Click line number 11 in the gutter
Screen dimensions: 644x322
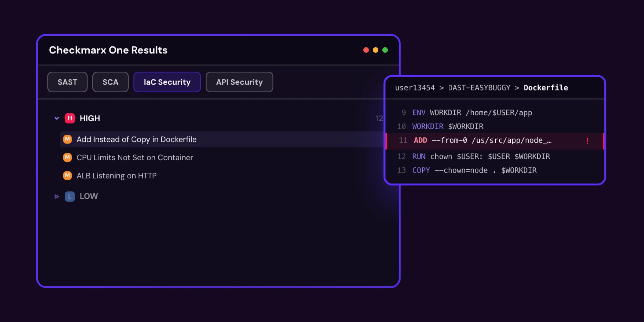[403, 140]
